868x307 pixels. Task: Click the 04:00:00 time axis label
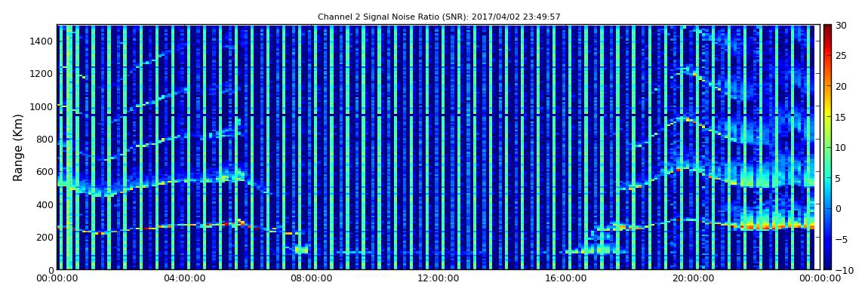184,279
